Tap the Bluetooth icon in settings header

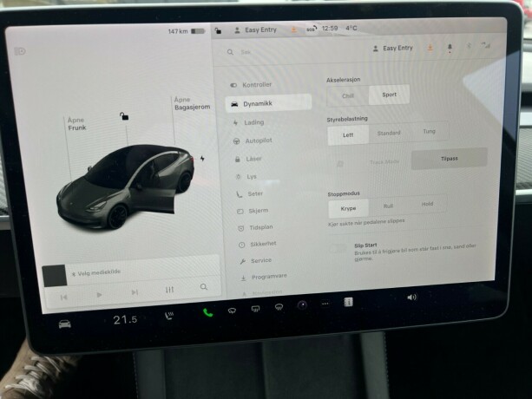[469, 46]
